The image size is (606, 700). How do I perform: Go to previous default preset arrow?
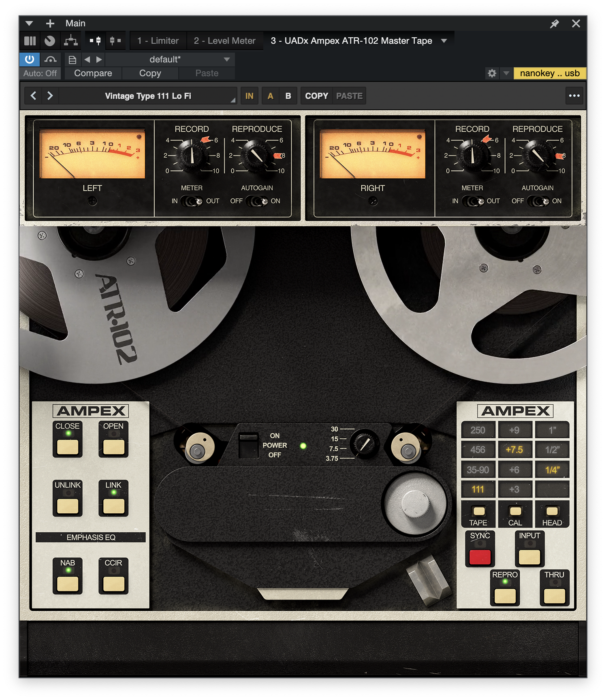87,60
